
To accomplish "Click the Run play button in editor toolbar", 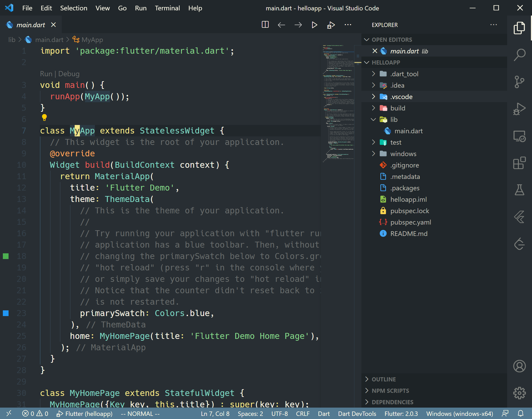I will point(314,25).
